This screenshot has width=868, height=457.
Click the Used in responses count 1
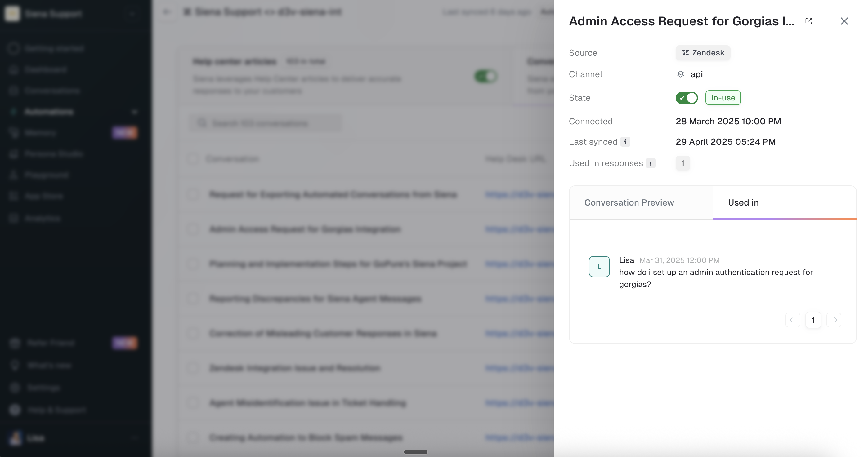pyautogui.click(x=683, y=163)
